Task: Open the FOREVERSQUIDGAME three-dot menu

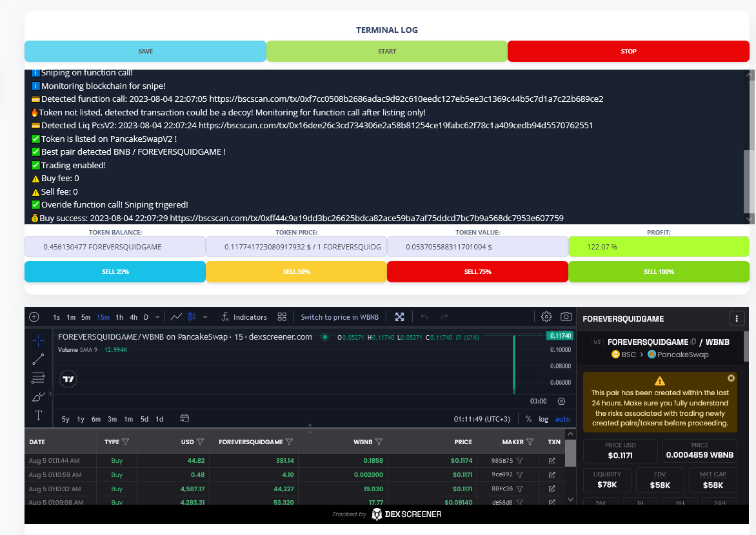Action: tap(737, 318)
